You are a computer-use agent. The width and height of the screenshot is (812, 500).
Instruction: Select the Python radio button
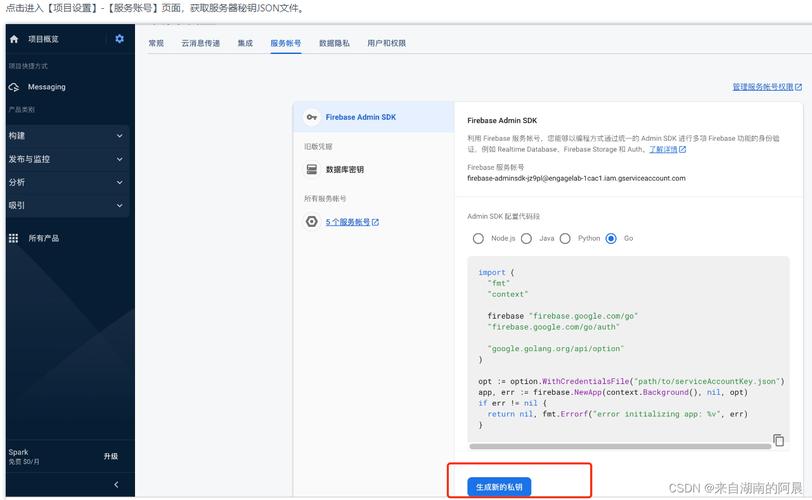point(565,238)
